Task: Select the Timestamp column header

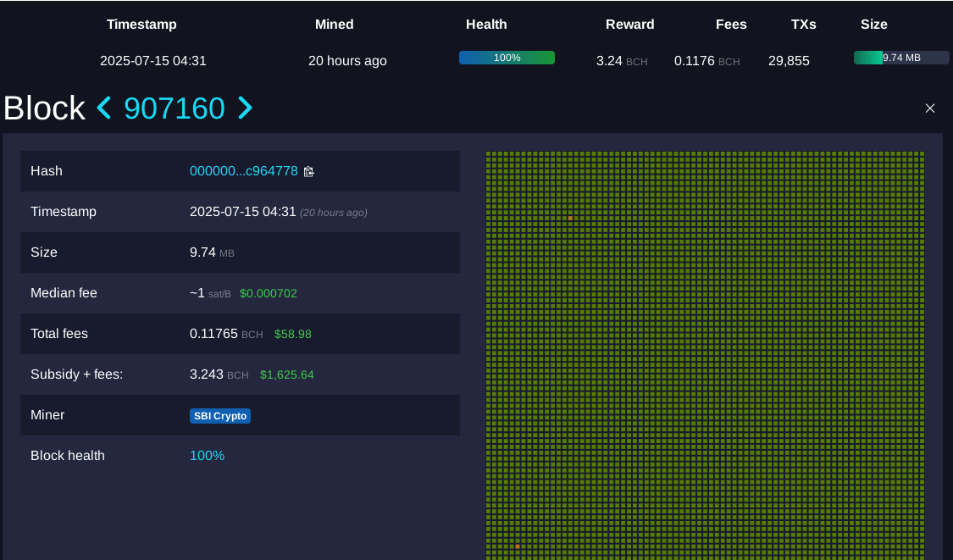Action: (x=141, y=25)
